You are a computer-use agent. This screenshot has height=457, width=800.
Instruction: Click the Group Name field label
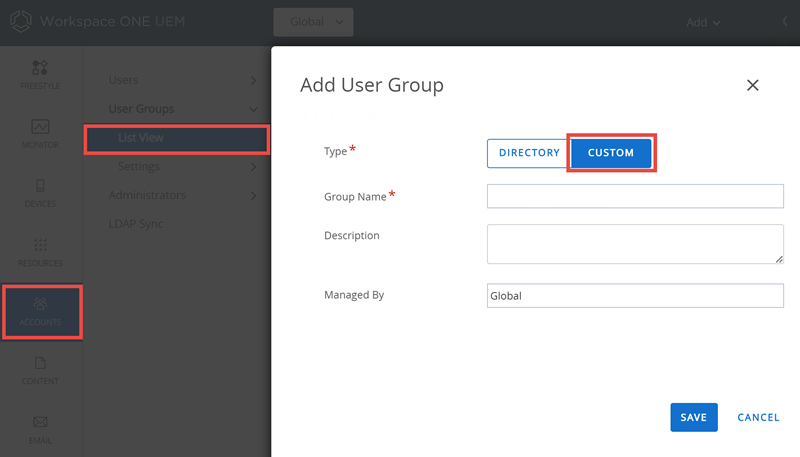355,197
